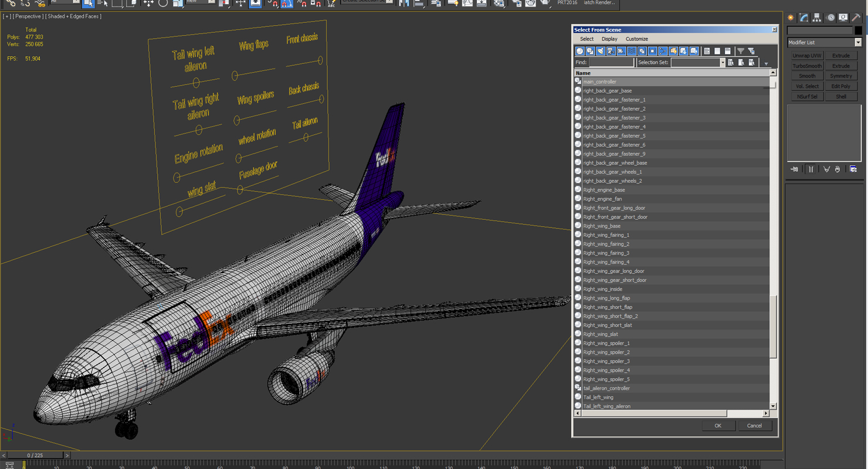
Task: Select Right_wing_base row
Action: (672, 226)
